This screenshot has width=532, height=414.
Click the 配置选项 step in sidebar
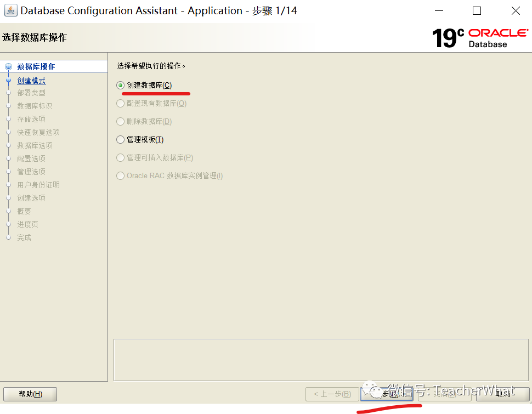(x=31, y=158)
